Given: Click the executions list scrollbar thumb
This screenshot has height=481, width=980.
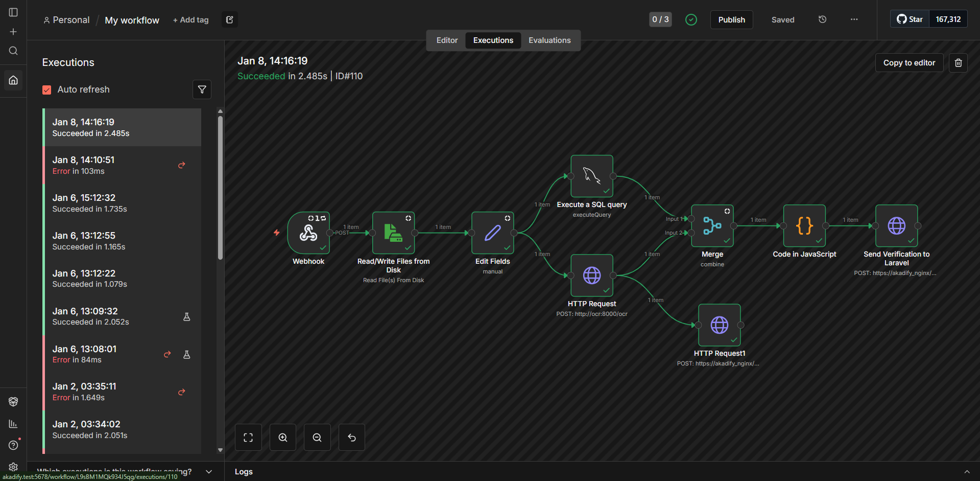Looking at the screenshot, I should [220, 188].
